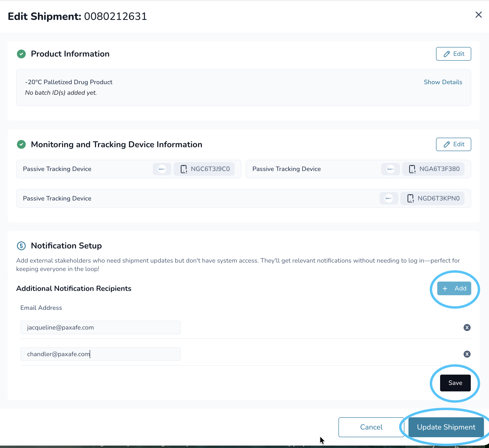This screenshot has width=489, height=448.
Task: Click the plus icon on the Add button
Action: [x=445, y=289]
